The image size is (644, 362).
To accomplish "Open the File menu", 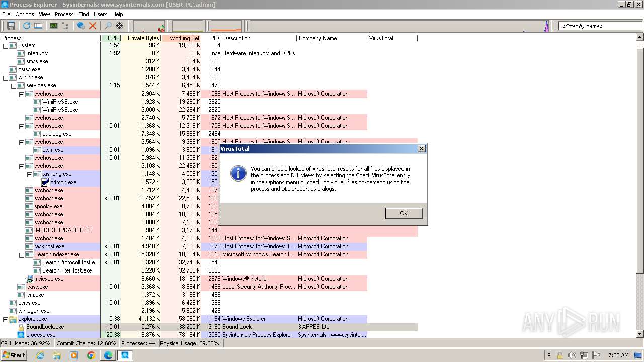I will tap(6, 14).
